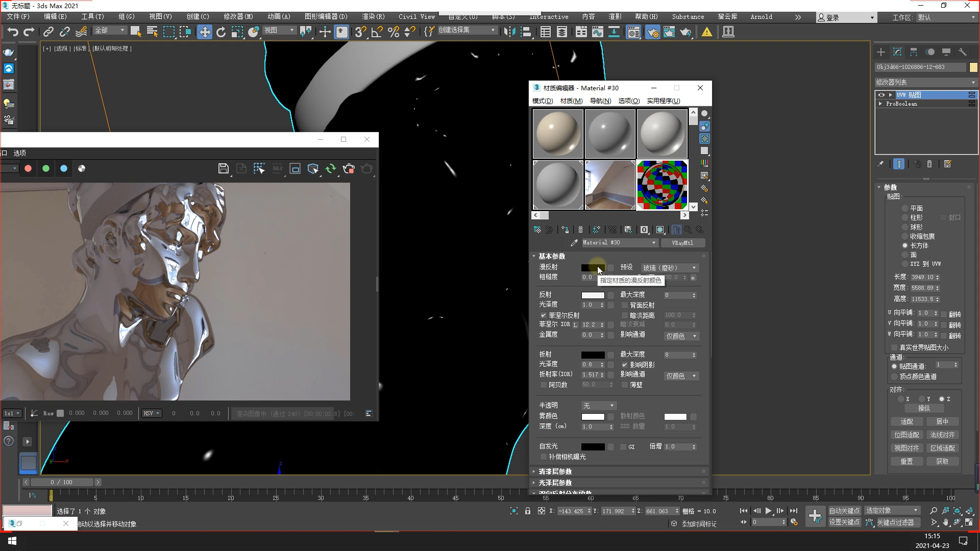Open the 渲染(R) menu
Screen dimensions: 980x551
pyautogui.click(x=373, y=17)
